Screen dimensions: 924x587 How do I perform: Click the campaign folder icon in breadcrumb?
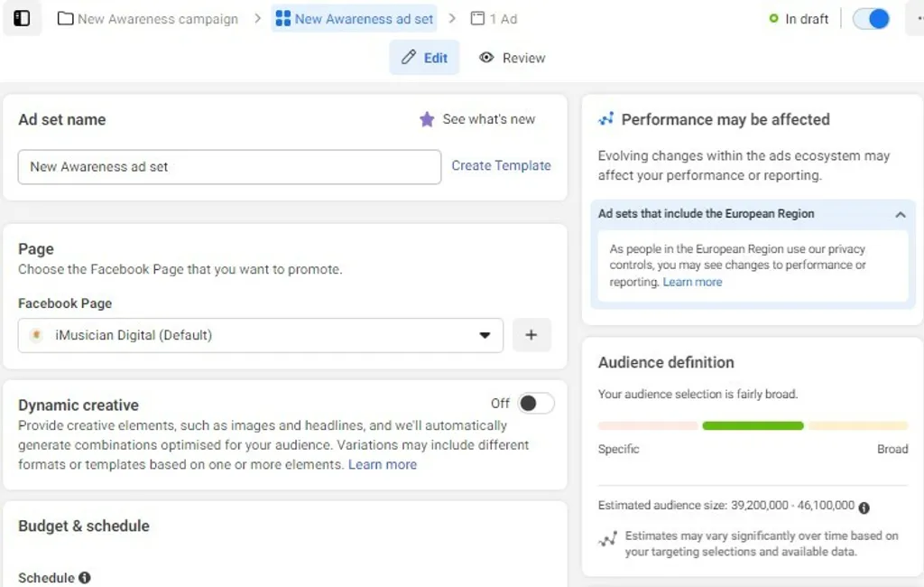(x=65, y=18)
